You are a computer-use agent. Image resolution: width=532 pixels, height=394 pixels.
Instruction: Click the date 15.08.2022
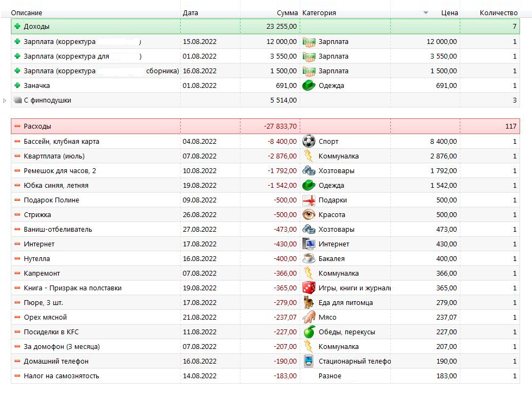(200, 42)
